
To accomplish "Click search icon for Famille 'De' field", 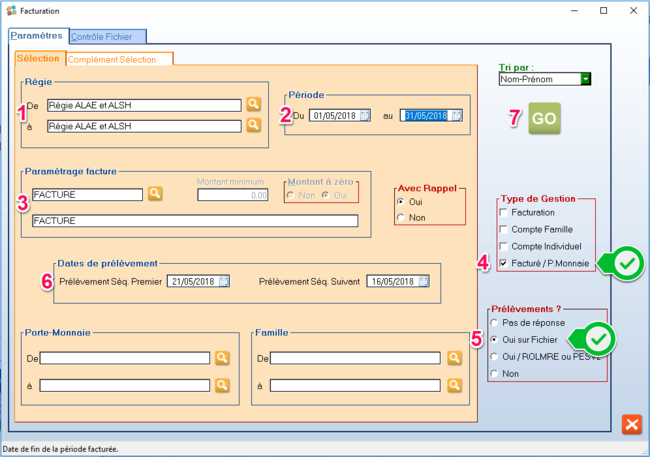I will coord(454,358).
